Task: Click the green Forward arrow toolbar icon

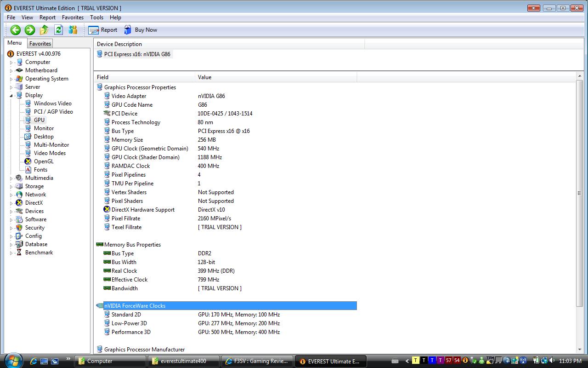Action: coord(30,30)
